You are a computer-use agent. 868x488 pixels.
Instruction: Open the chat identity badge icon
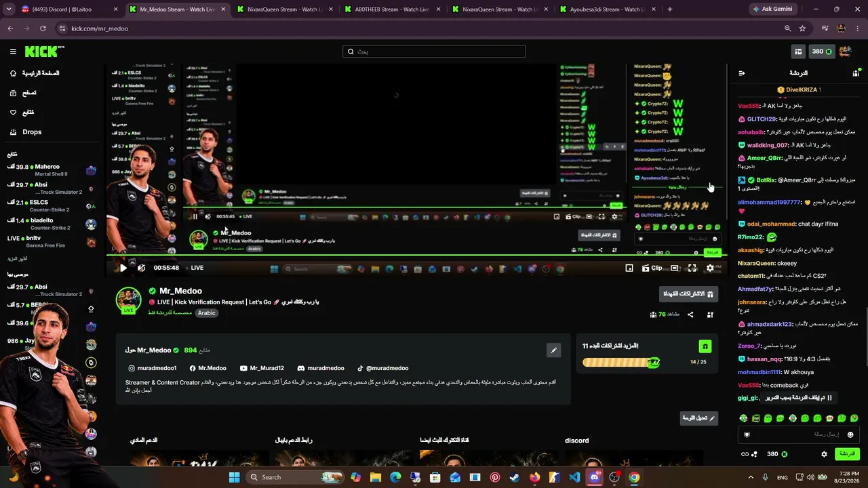pyautogui.click(x=747, y=434)
